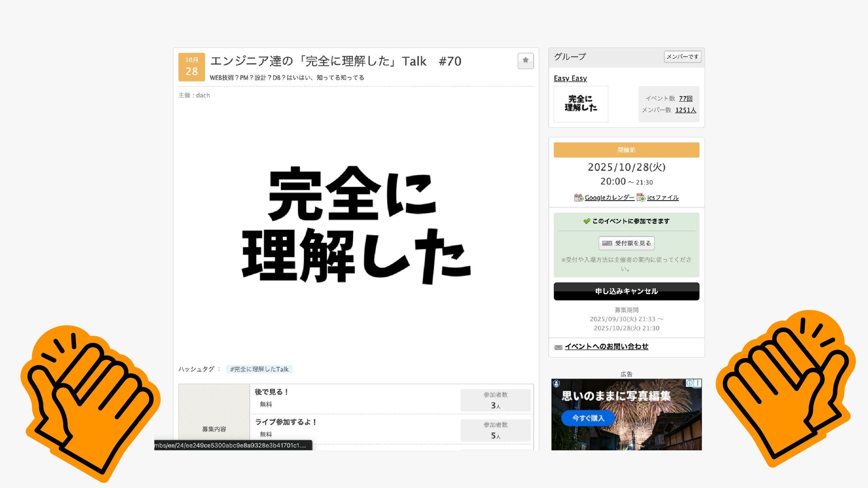Click the star bookmark icon
The width and height of the screenshot is (868, 488).
click(x=525, y=61)
